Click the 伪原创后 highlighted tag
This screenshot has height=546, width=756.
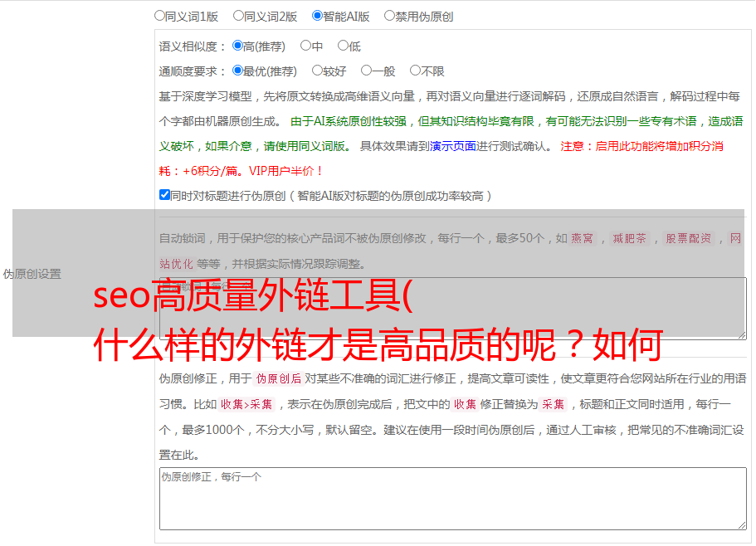click(278, 378)
